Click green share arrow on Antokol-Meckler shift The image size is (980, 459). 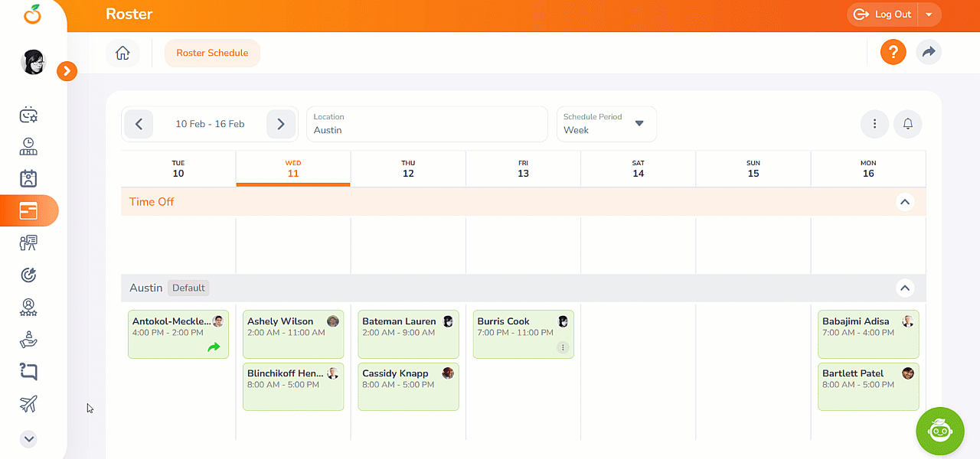214,347
